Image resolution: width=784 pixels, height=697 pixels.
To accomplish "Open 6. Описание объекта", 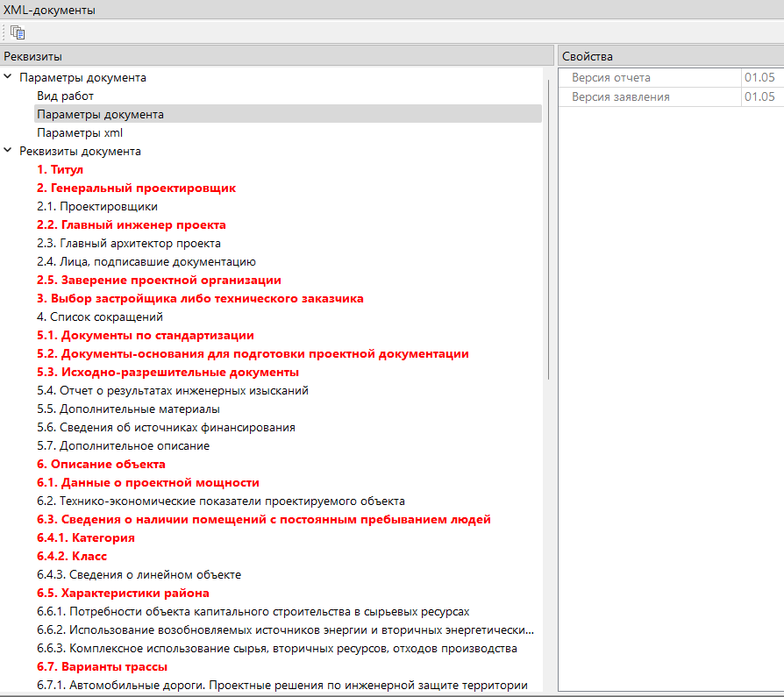I will (x=101, y=465).
